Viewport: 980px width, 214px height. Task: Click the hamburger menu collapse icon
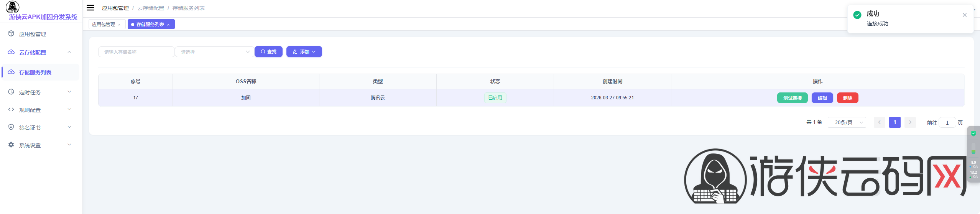point(90,8)
